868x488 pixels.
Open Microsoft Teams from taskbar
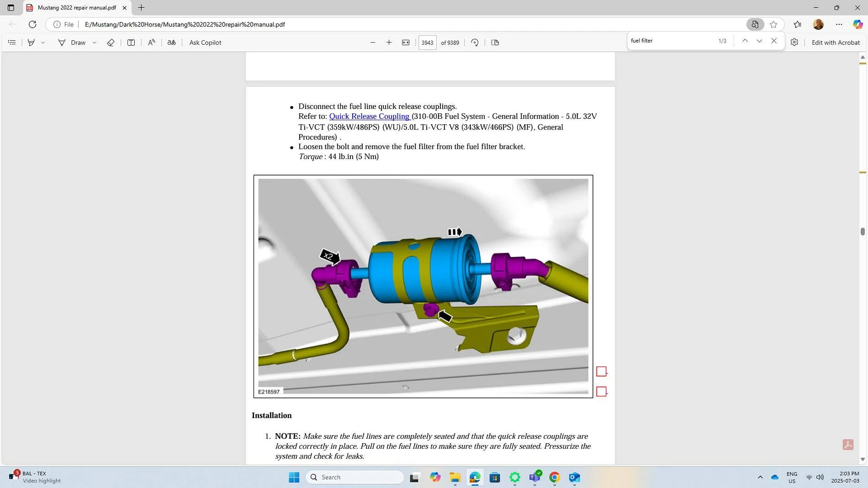pos(535,477)
